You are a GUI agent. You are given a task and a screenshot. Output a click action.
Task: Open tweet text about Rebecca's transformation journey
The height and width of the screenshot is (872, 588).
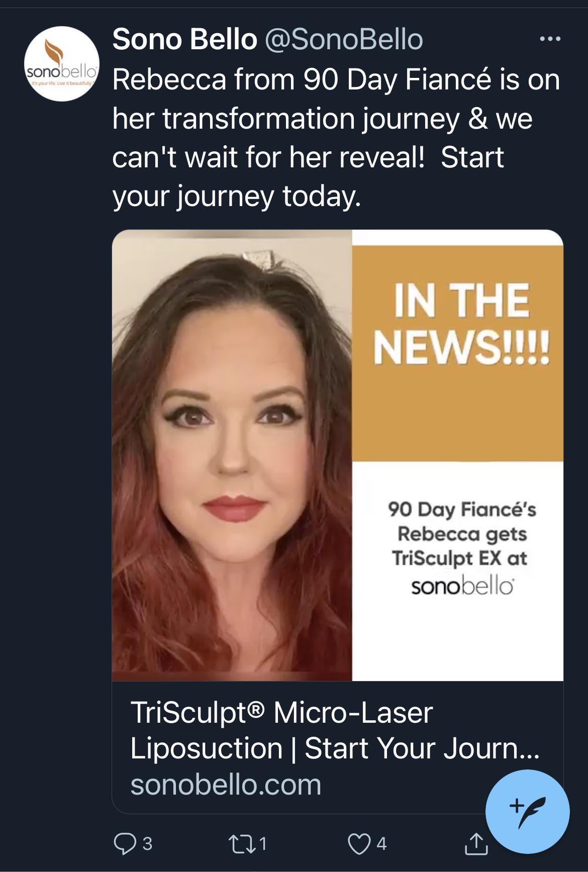click(336, 138)
